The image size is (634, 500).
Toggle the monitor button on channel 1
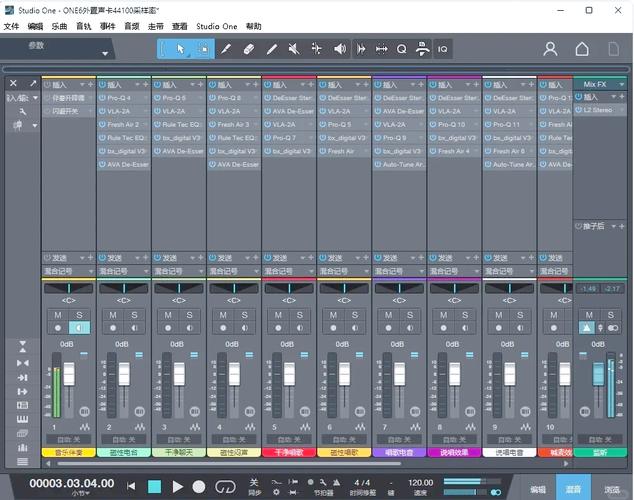80,327
